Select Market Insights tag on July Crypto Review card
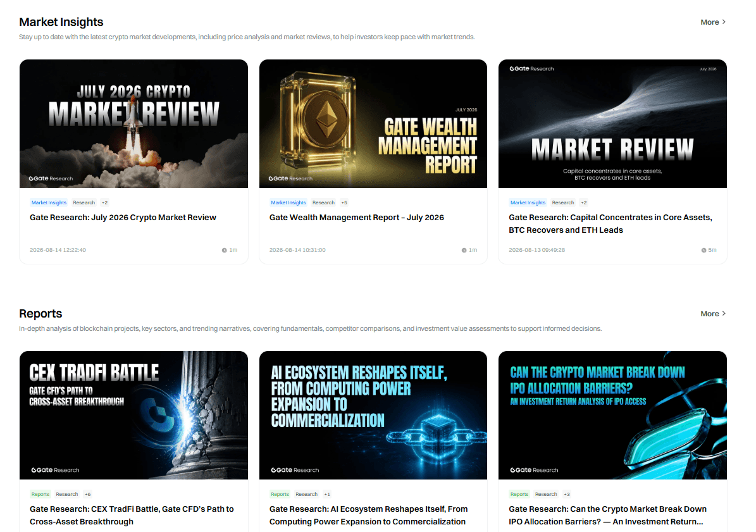This screenshot has width=756, height=532. 49,203
